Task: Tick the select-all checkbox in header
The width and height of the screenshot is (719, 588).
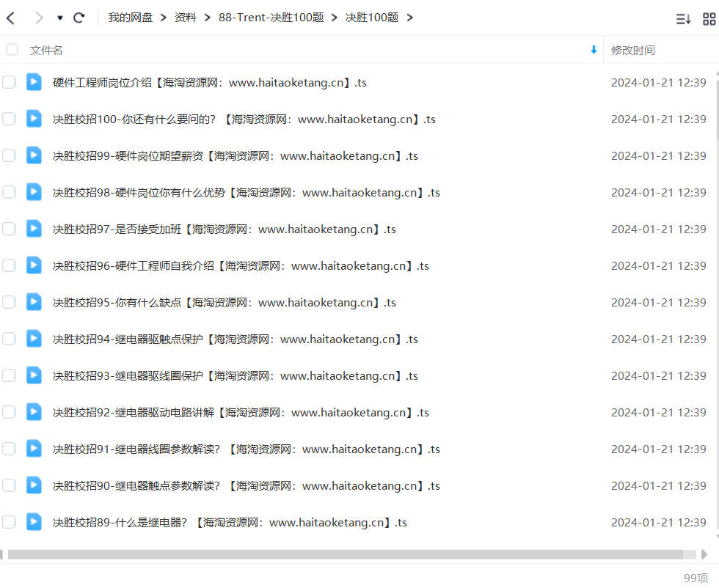Action: click(x=12, y=50)
